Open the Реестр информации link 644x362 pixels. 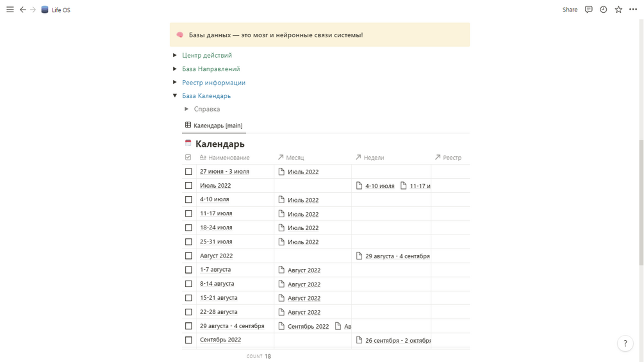[x=213, y=83]
